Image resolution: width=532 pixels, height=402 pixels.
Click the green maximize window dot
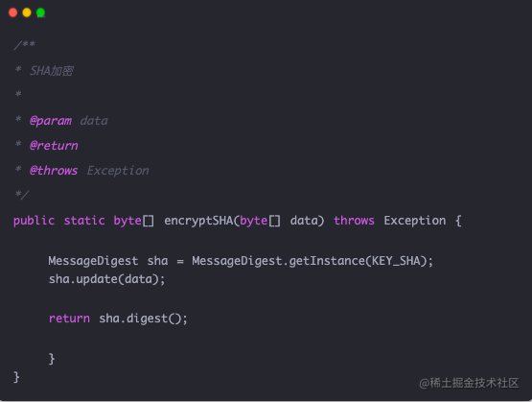pyautogui.click(x=40, y=12)
